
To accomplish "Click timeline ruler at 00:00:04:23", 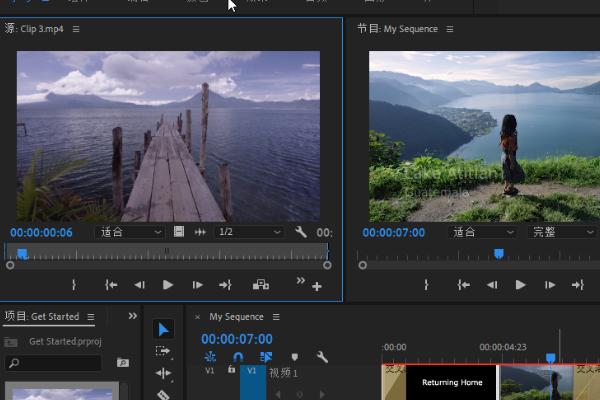I will 502,347.
